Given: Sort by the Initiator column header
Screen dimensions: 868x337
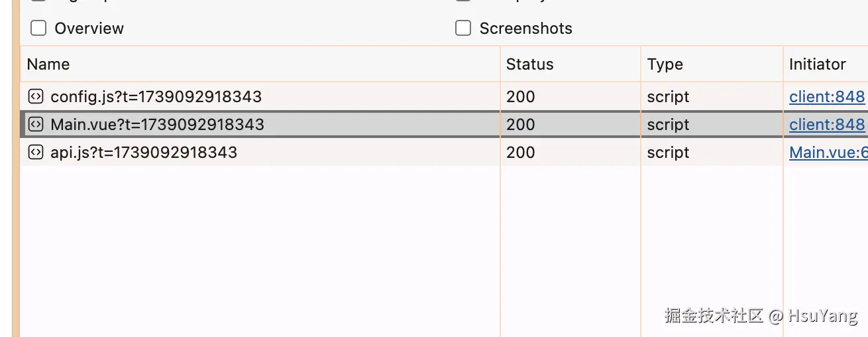Looking at the screenshot, I should (x=817, y=64).
